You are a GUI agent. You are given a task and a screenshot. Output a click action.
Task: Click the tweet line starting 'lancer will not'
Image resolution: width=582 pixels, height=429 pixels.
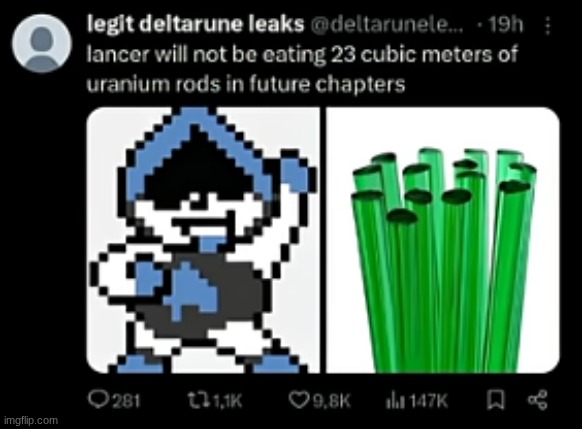302,55
